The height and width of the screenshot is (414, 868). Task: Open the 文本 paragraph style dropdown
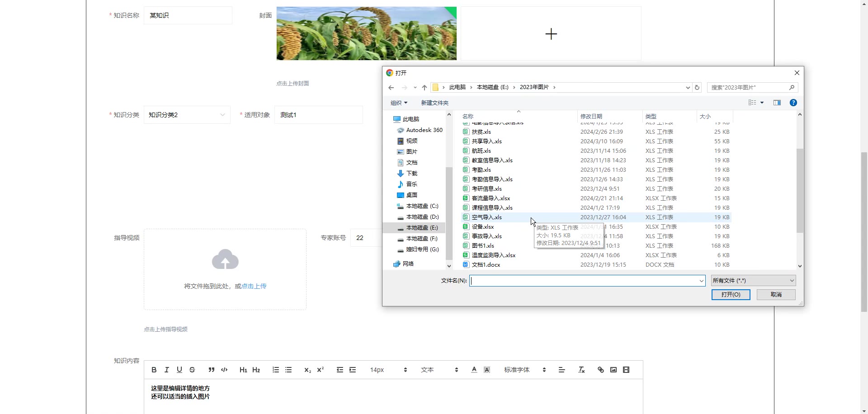pos(439,370)
